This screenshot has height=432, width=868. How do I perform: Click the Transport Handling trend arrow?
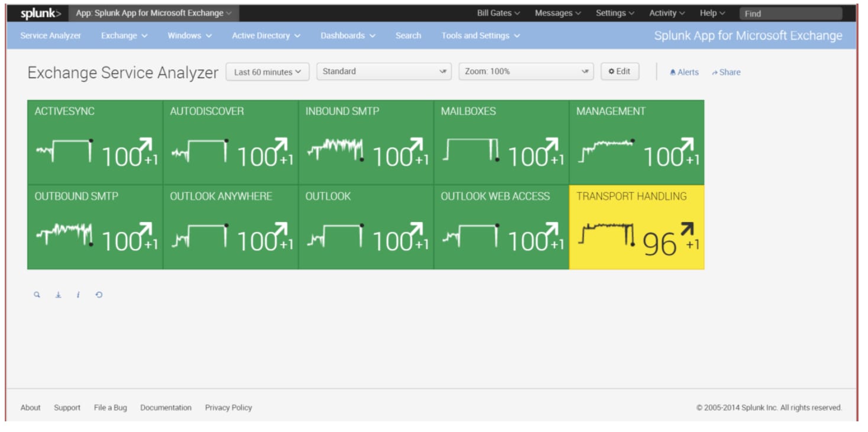(x=687, y=230)
